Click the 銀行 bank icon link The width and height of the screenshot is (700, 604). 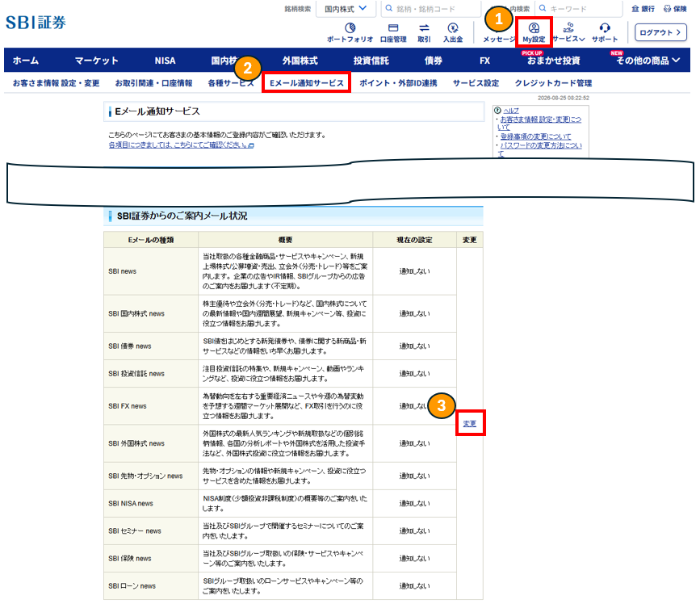[643, 9]
